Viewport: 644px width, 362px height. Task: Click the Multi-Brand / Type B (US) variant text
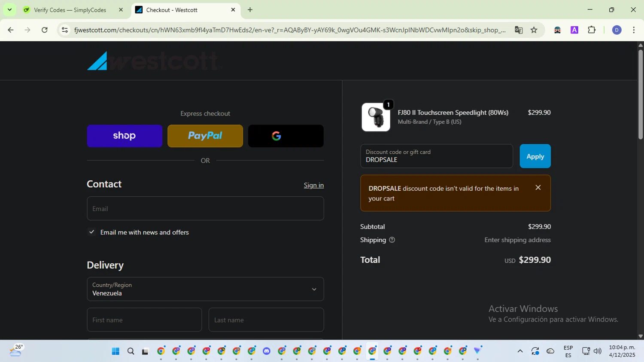click(x=429, y=122)
